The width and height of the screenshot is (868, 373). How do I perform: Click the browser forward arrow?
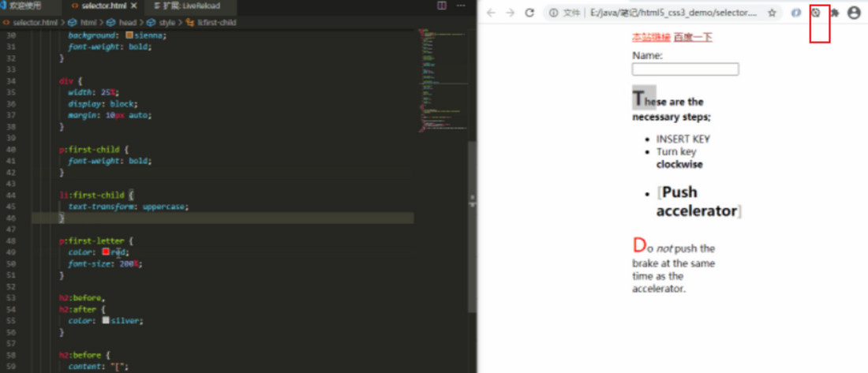510,13
